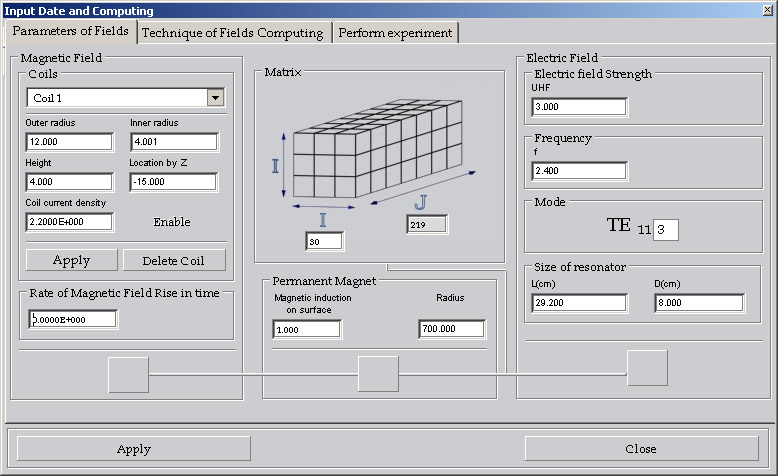The width and height of the screenshot is (778, 476).
Task: Click the blank square button under Electric Field
Action: pyautogui.click(x=647, y=367)
